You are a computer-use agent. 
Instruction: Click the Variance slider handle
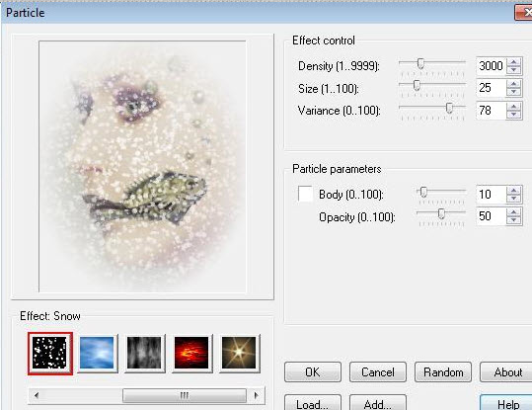tap(449, 109)
